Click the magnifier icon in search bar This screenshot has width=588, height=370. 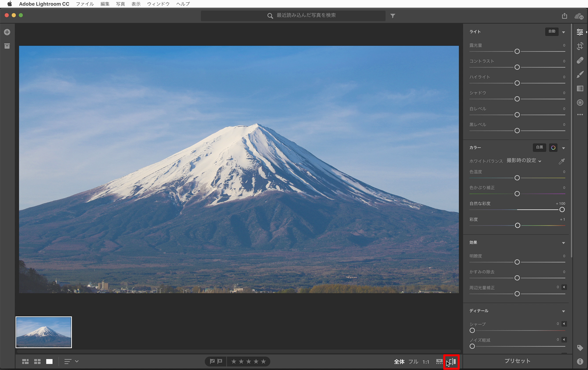[x=270, y=16]
